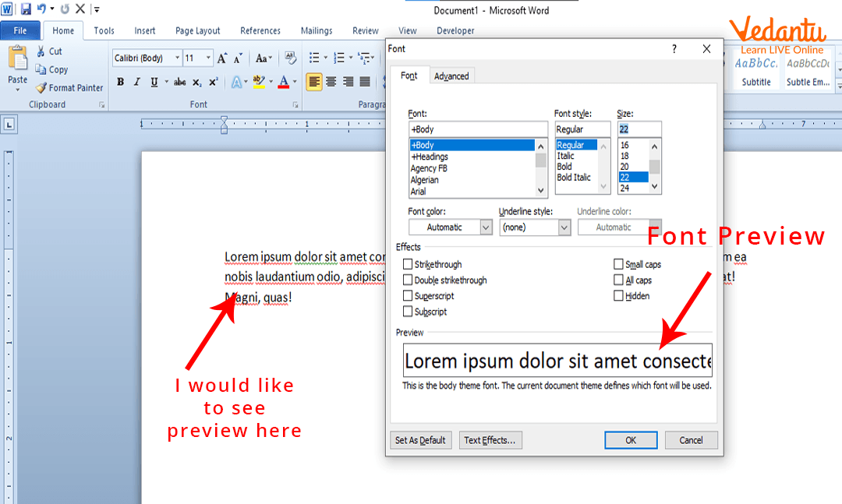Click the Save icon in Quick Access toolbar
Screen dimensions: 842x504
[26, 9]
